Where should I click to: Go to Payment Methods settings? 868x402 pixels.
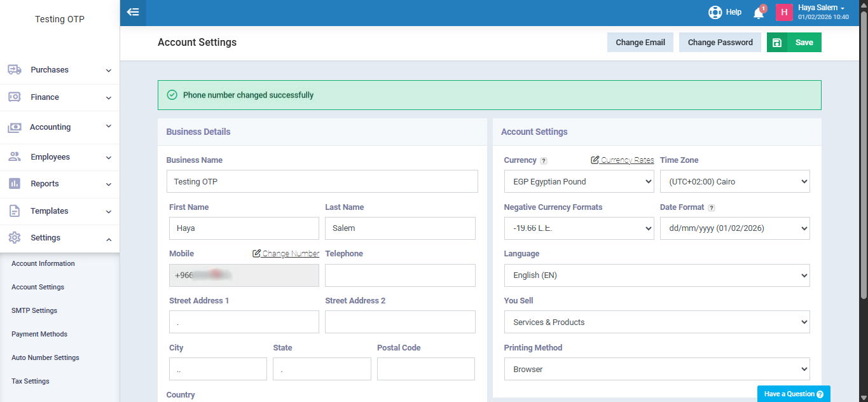point(39,334)
